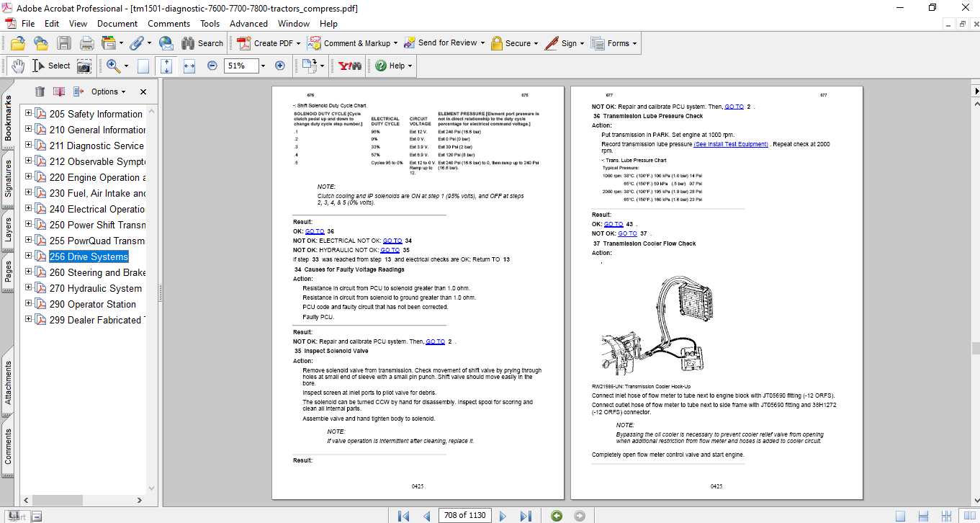Open the bookmarks Options dropdown

coord(108,91)
